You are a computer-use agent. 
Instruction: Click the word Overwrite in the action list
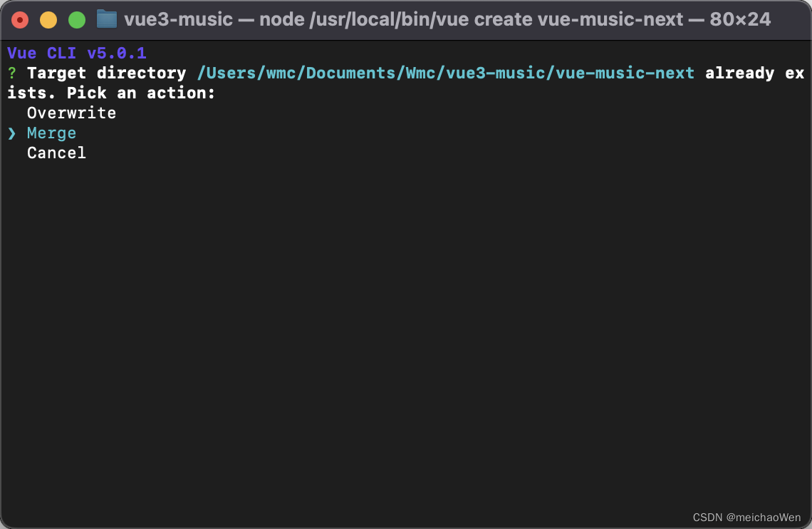coord(71,113)
